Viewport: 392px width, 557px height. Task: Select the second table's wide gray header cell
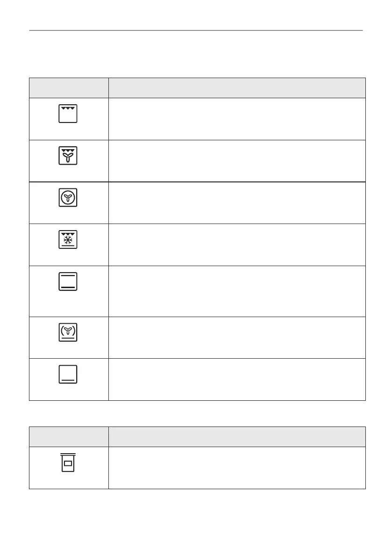[x=237, y=437]
